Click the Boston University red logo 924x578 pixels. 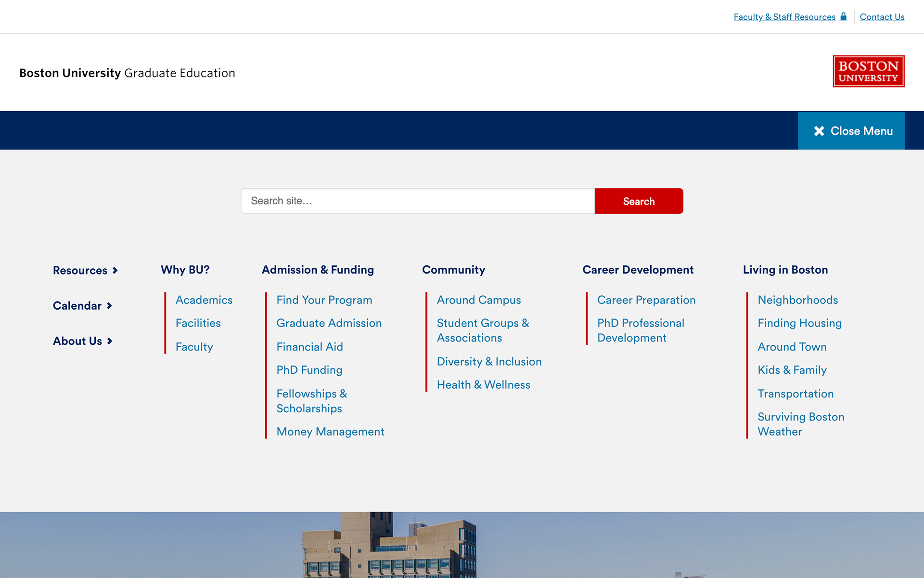pos(868,71)
